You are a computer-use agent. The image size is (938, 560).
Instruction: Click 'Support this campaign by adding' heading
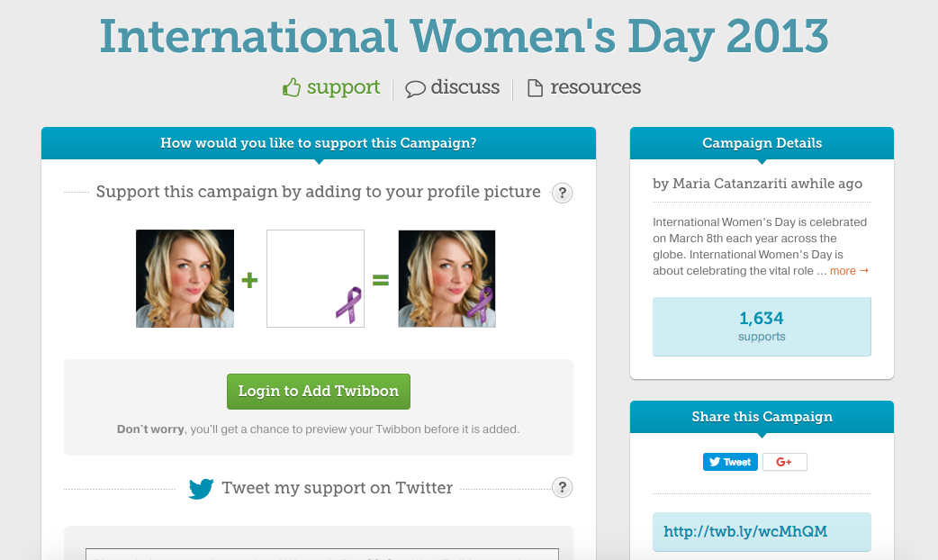click(x=319, y=192)
